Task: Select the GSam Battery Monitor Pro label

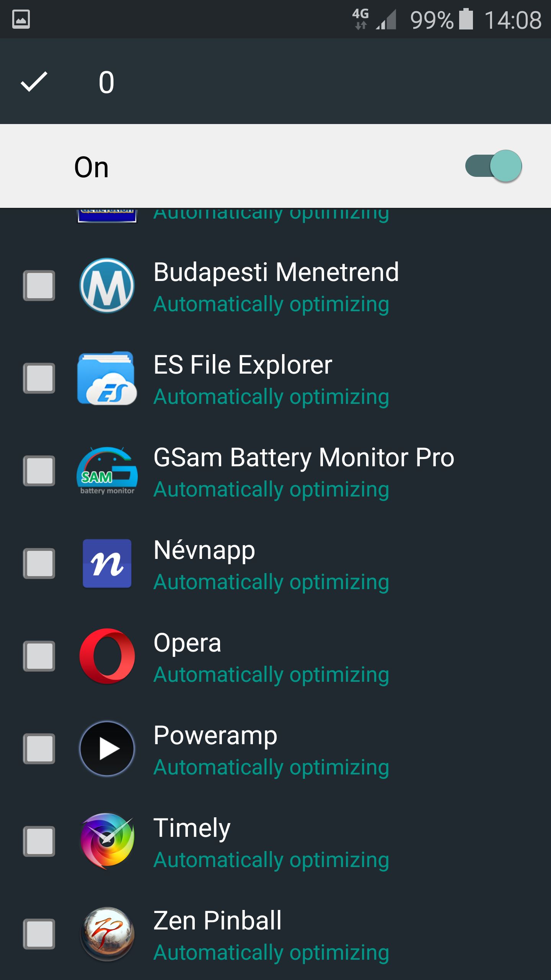Action: click(304, 458)
